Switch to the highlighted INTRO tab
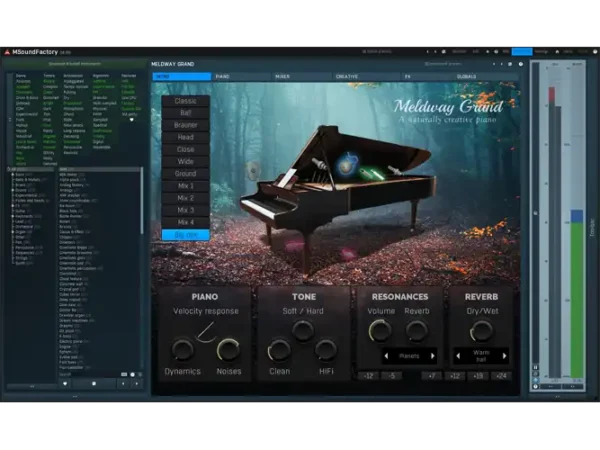The image size is (600, 450). pos(182,77)
